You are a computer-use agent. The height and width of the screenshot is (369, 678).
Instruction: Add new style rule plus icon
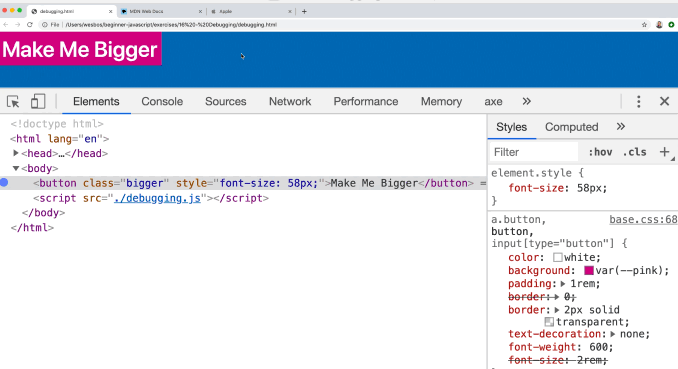click(665, 152)
